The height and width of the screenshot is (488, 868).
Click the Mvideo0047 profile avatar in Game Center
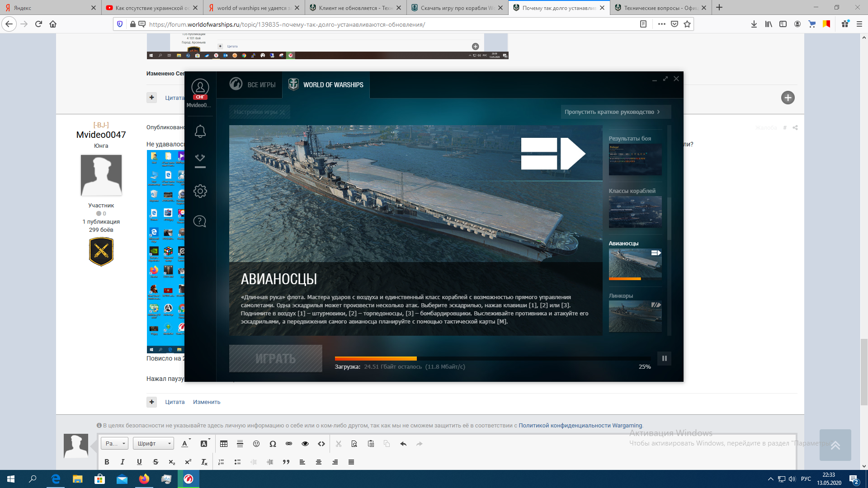200,88
